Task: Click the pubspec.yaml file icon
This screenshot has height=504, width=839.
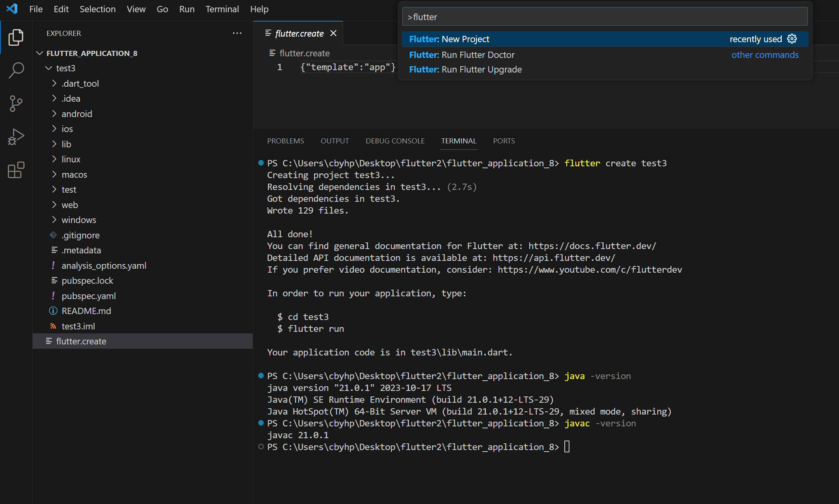Action: coord(53,296)
